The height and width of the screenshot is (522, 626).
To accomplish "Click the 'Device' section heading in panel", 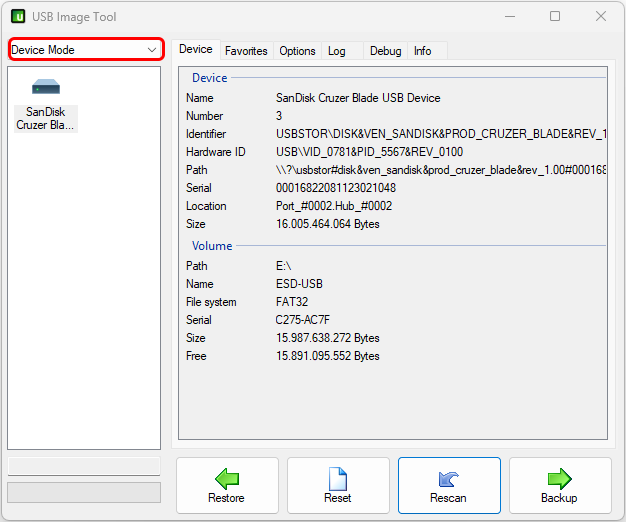I will point(210,78).
